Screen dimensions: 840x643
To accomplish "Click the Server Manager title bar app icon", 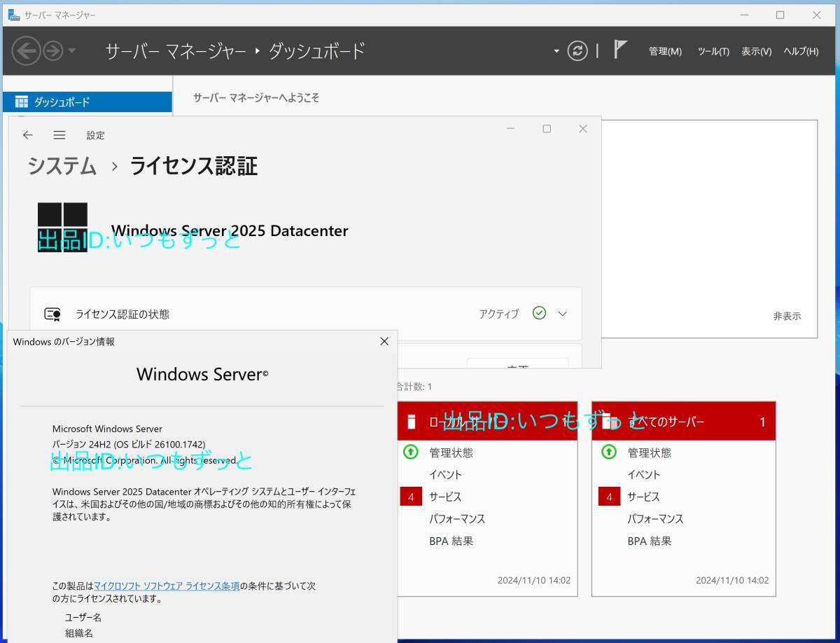I will coord(14,14).
